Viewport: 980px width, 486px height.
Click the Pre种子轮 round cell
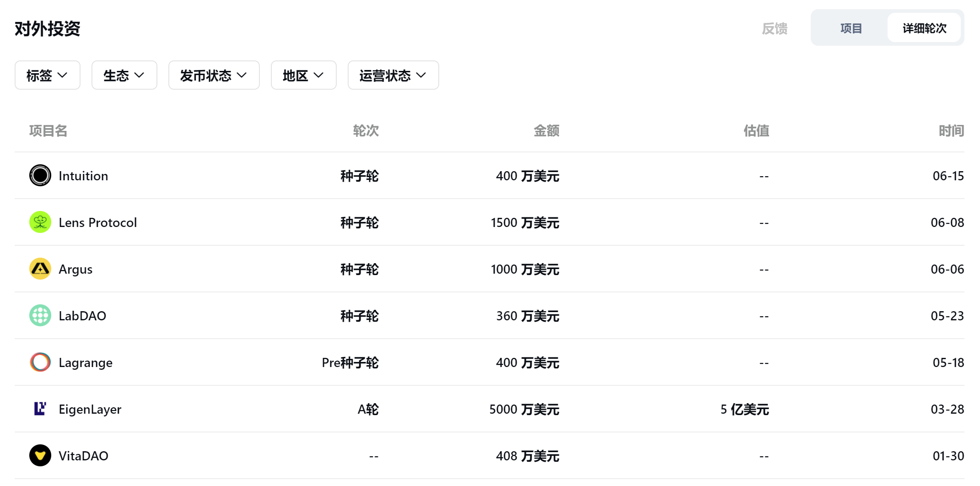350,363
